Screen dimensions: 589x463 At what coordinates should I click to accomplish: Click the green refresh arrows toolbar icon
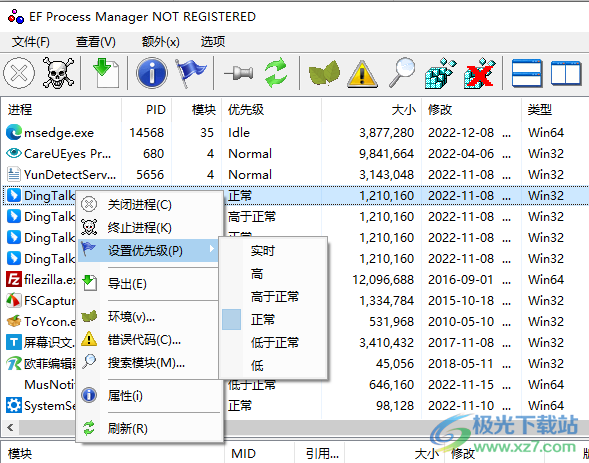[276, 73]
